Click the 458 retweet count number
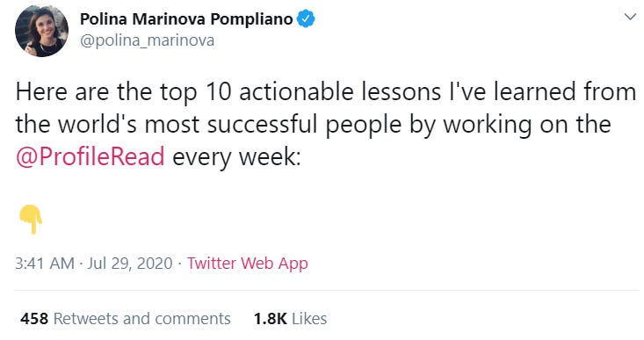Screen dimensions: 644x340 click(x=34, y=319)
